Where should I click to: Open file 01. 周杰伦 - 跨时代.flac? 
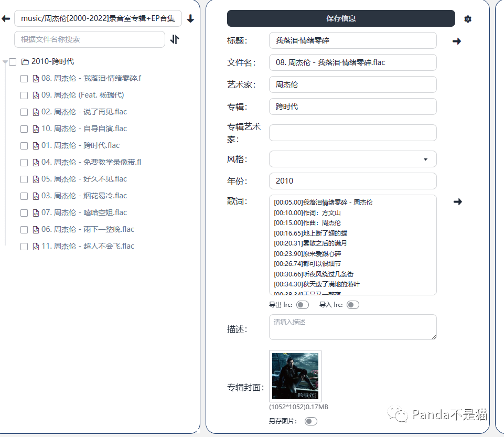point(80,146)
